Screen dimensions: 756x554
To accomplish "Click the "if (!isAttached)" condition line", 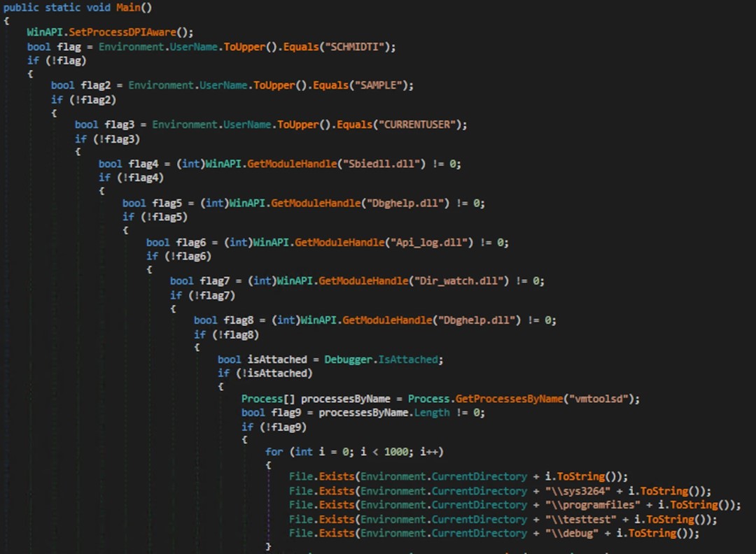I will point(265,374).
